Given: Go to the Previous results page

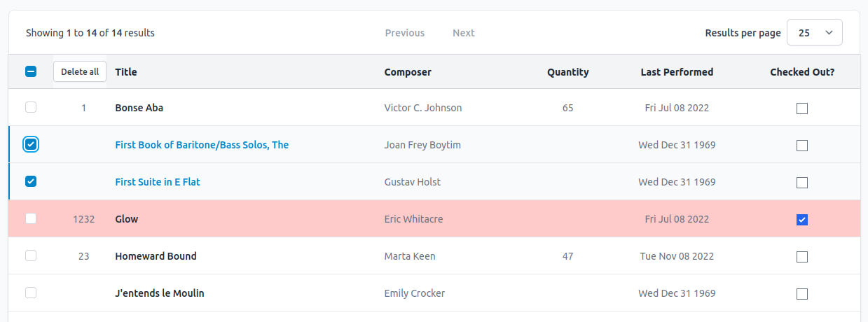Looking at the screenshot, I should (405, 33).
